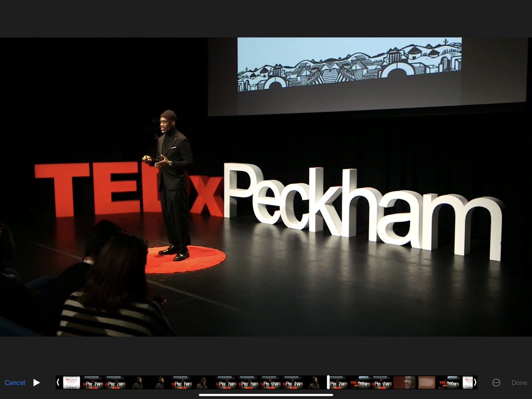Click the white playhead marker on the filmstrip
The width and height of the screenshot is (532, 399).
(x=329, y=383)
